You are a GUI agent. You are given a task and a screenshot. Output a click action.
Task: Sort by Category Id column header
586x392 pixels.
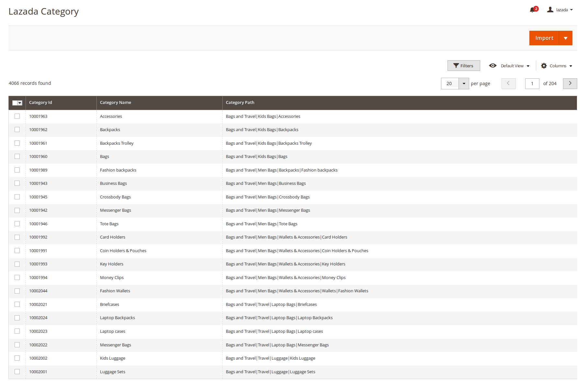coord(61,103)
